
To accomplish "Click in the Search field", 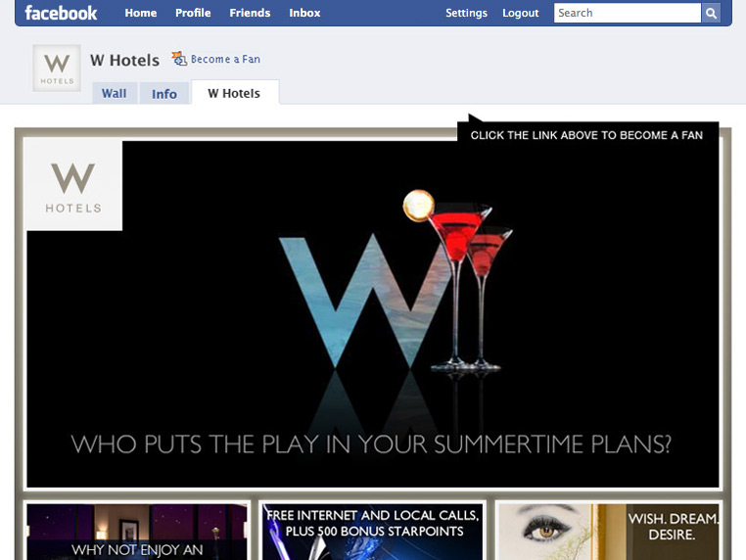I will (x=628, y=13).
